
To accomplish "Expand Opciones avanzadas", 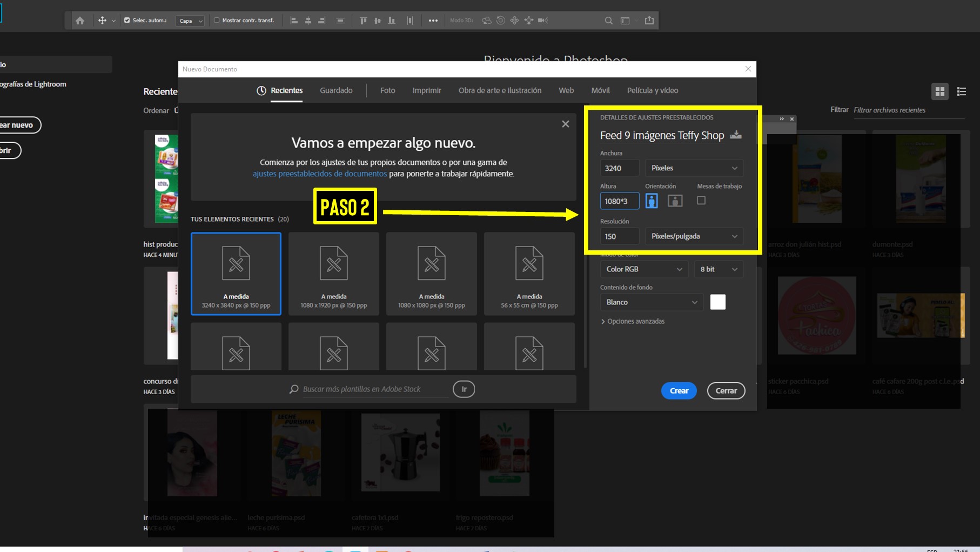I will [x=633, y=321].
